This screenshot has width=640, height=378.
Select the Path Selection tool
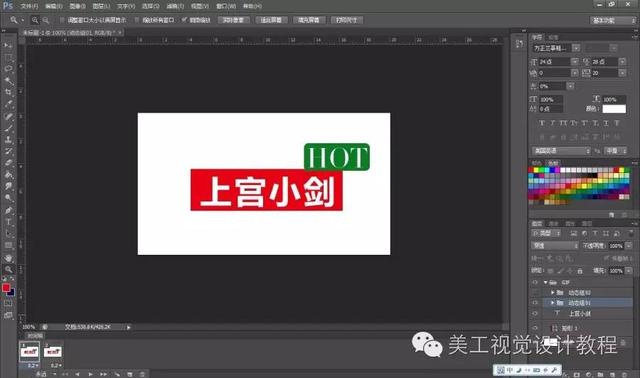click(8, 234)
